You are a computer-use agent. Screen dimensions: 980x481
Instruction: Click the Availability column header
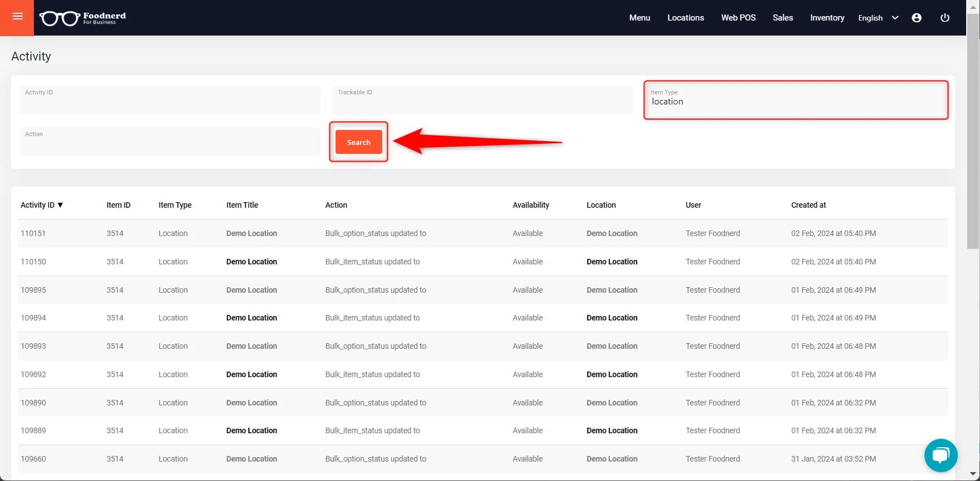point(531,205)
